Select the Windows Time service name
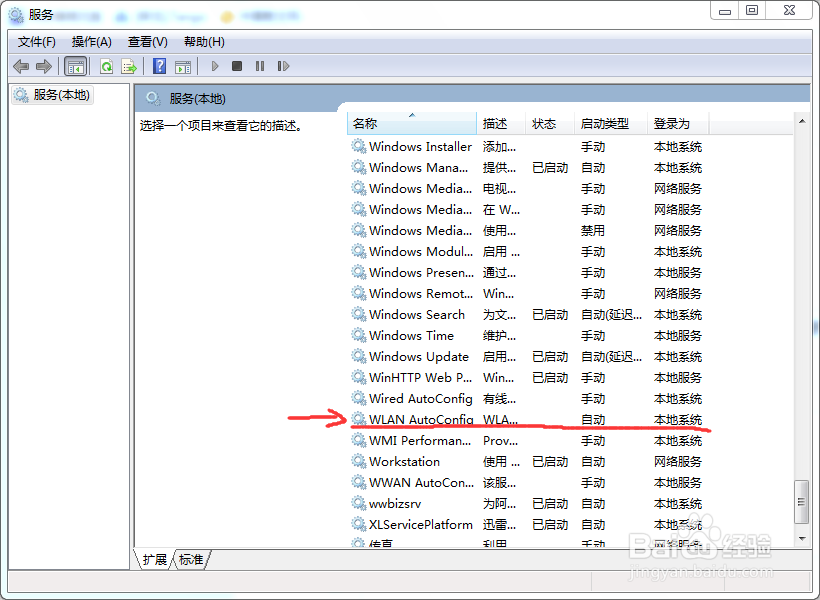 point(412,335)
